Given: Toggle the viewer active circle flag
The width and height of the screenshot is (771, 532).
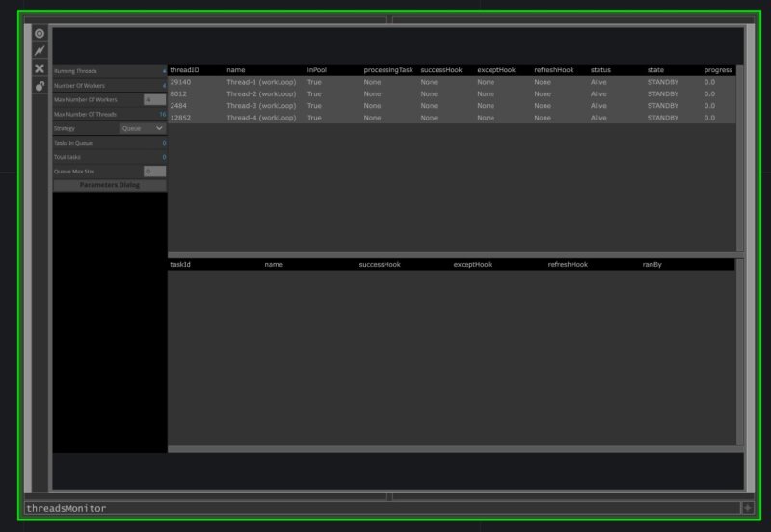Looking at the screenshot, I should 40,34.
